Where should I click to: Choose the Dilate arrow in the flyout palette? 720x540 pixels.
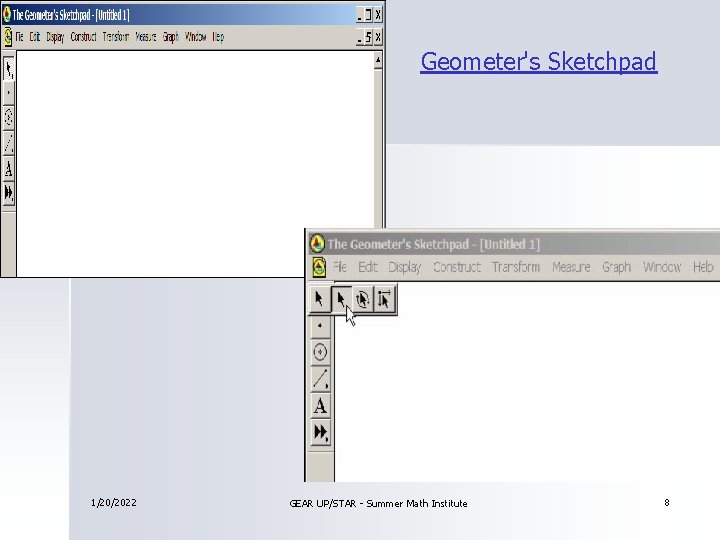(x=384, y=299)
